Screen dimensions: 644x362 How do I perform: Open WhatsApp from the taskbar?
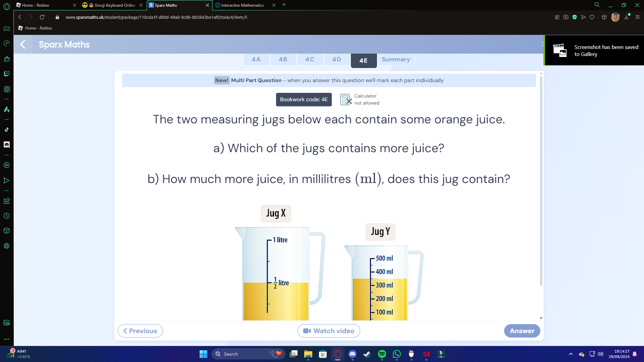tap(397, 354)
